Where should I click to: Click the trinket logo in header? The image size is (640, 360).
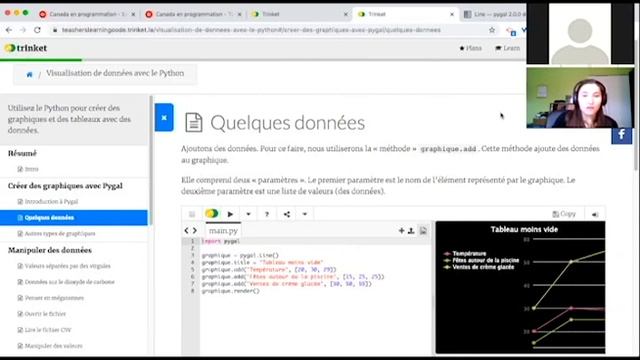coord(26,48)
